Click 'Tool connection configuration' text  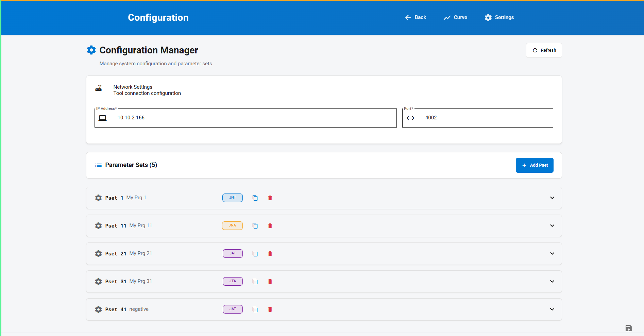tap(147, 93)
